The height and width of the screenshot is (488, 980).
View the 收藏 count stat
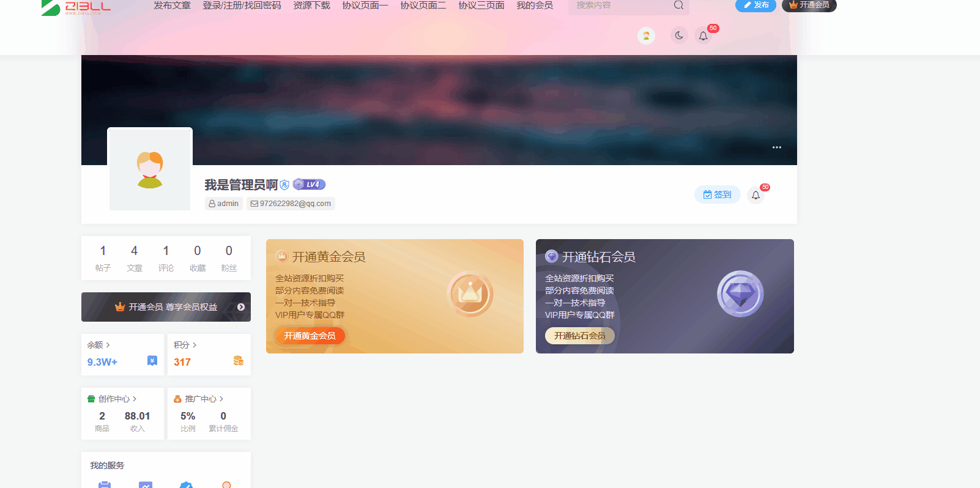click(198, 259)
